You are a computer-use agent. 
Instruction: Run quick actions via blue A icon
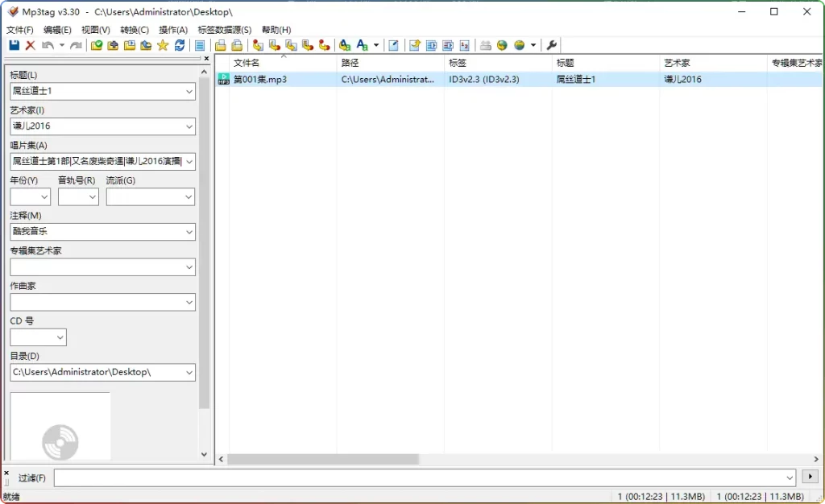pos(362,45)
